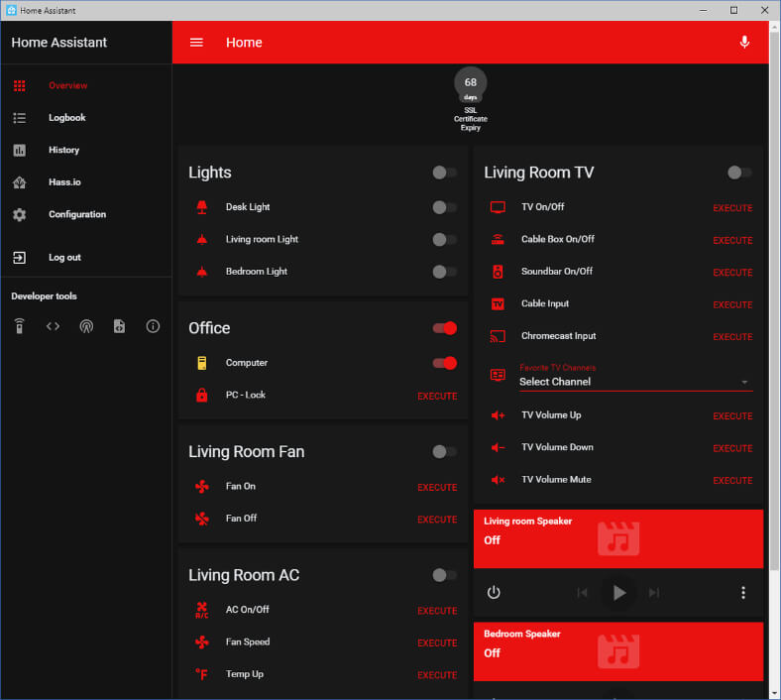The height and width of the screenshot is (700, 781).
Task: Turn off the Computer switch
Action: click(444, 363)
